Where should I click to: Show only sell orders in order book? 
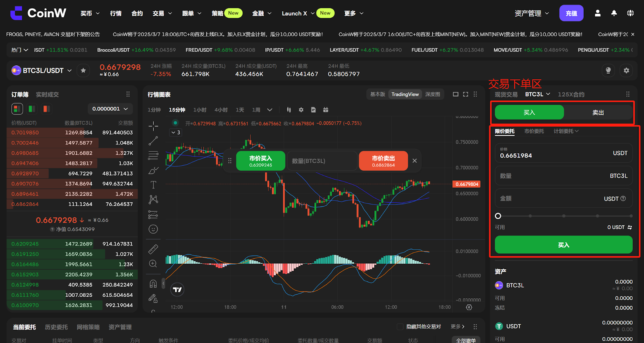tap(46, 109)
